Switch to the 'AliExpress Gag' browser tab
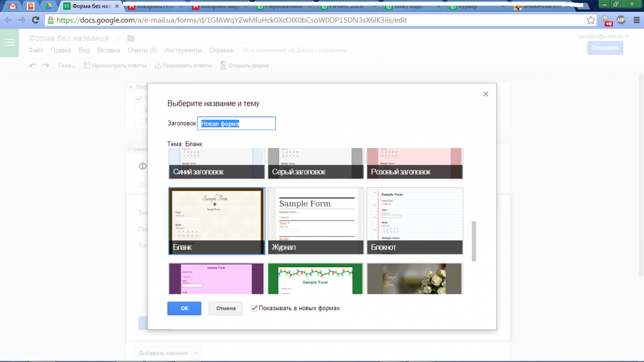 tap(219, 6)
